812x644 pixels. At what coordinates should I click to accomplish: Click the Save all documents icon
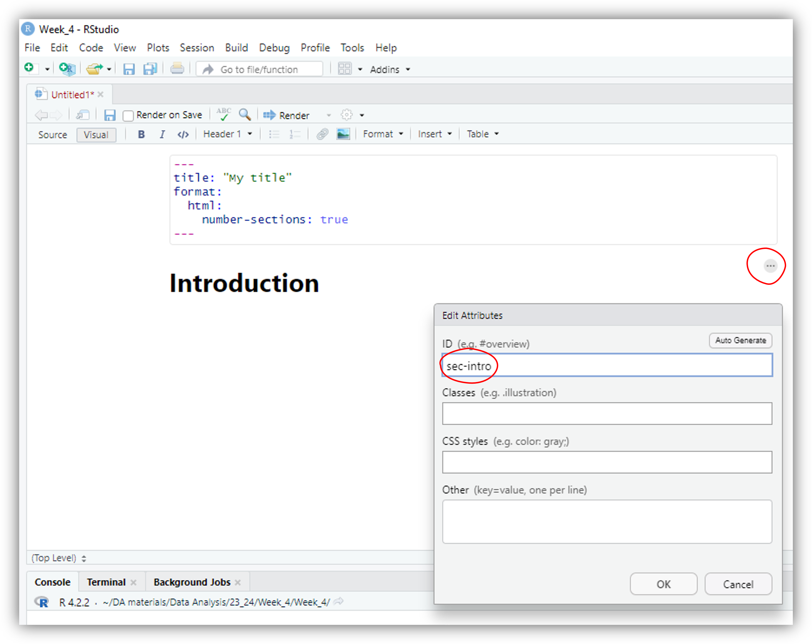(150, 69)
